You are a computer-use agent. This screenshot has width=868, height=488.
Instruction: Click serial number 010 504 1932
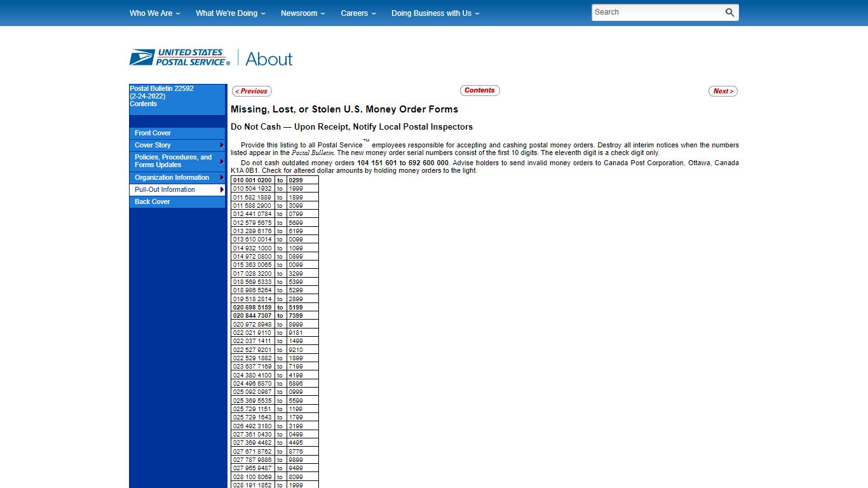point(252,189)
